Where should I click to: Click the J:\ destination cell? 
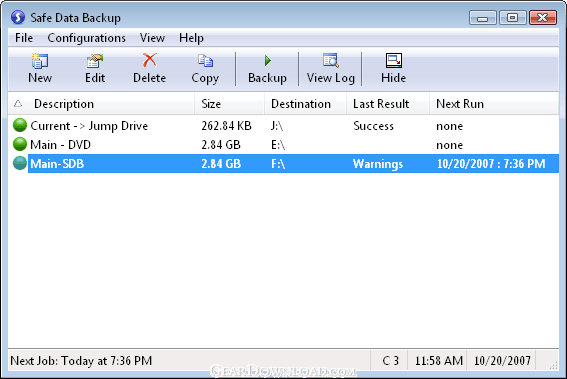coord(277,126)
